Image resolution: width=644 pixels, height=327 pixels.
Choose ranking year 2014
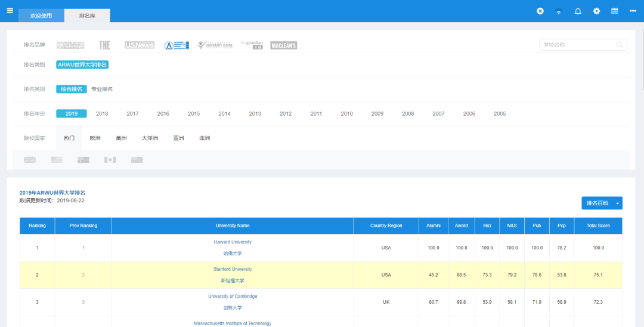[x=224, y=114]
